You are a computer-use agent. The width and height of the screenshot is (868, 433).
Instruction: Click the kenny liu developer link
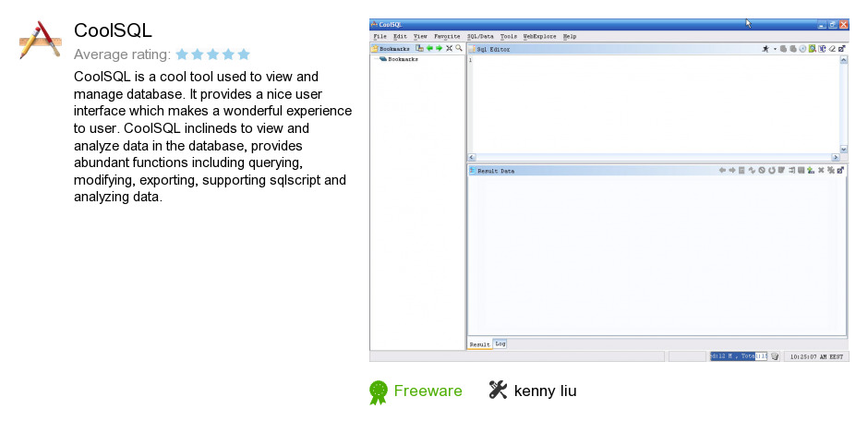[545, 391]
